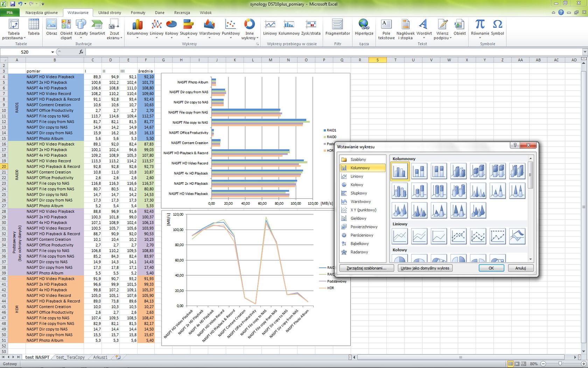The image size is (588, 368).
Task: Click the chart gallery vertical scrollbar
Action: (x=531, y=208)
